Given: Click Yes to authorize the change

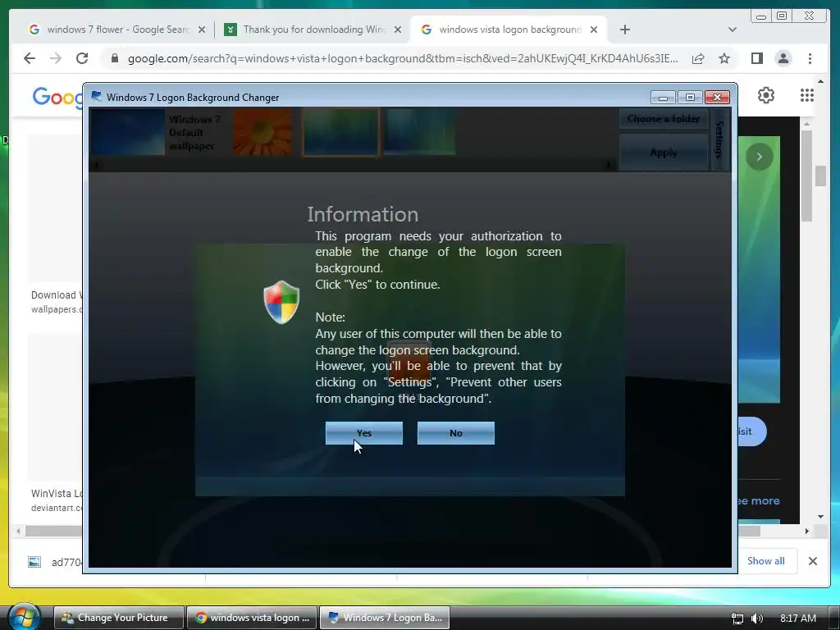Looking at the screenshot, I should coord(363,433).
